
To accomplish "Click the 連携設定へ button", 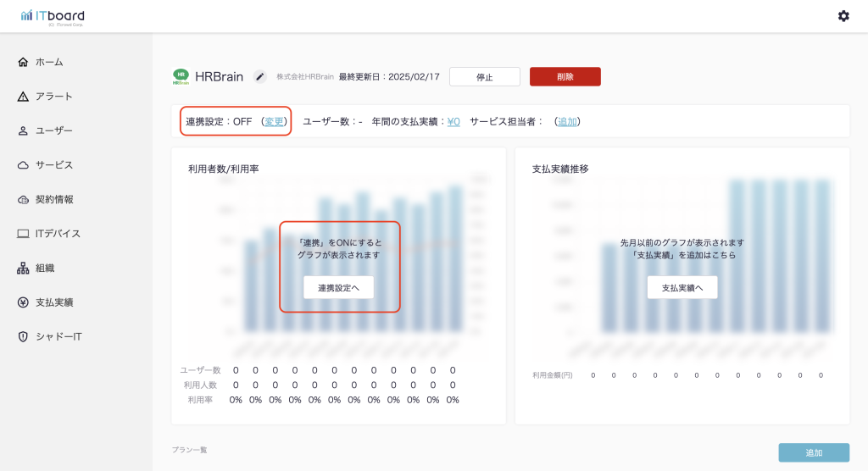I will click(338, 288).
